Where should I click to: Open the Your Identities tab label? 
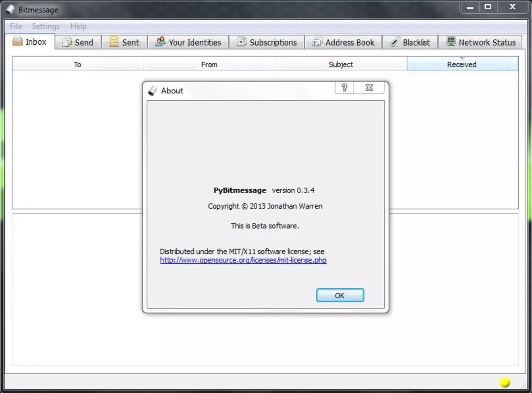[x=195, y=42]
